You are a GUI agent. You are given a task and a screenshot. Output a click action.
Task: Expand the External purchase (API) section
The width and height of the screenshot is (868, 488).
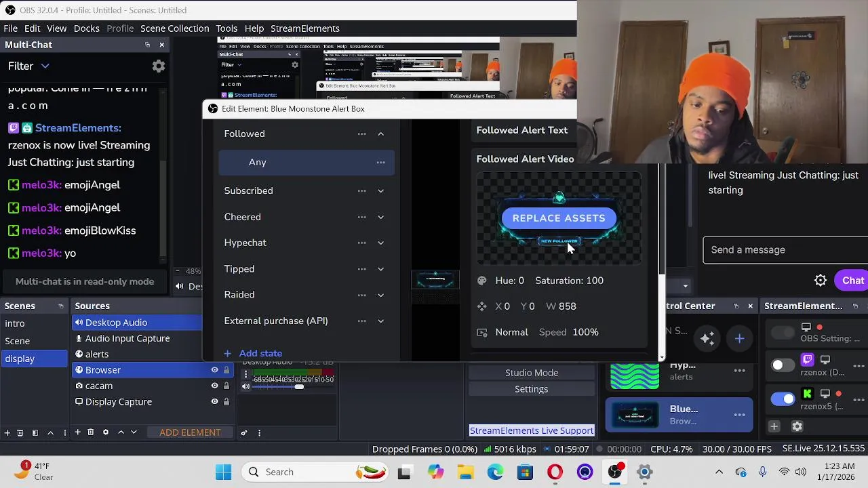point(380,321)
